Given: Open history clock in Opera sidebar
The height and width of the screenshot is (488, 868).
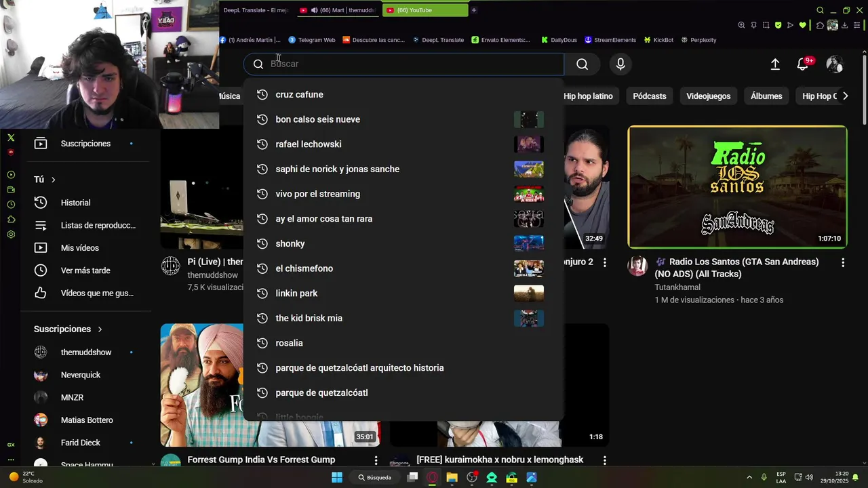Looking at the screenshot, I should tap(11, 205).
